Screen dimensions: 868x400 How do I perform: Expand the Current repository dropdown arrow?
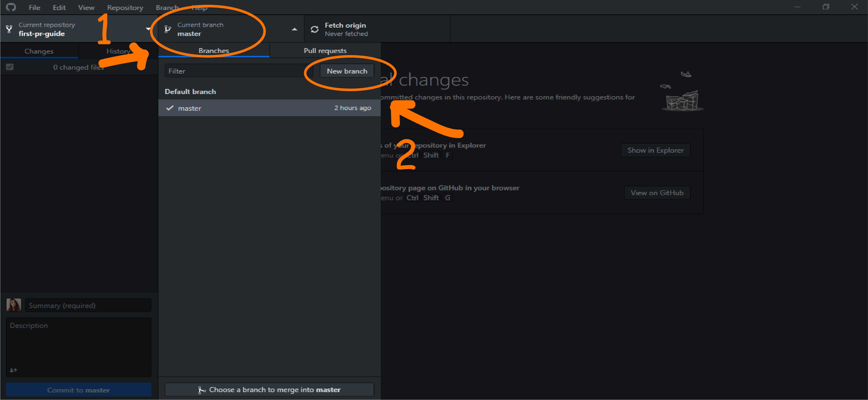coord(148,29)
